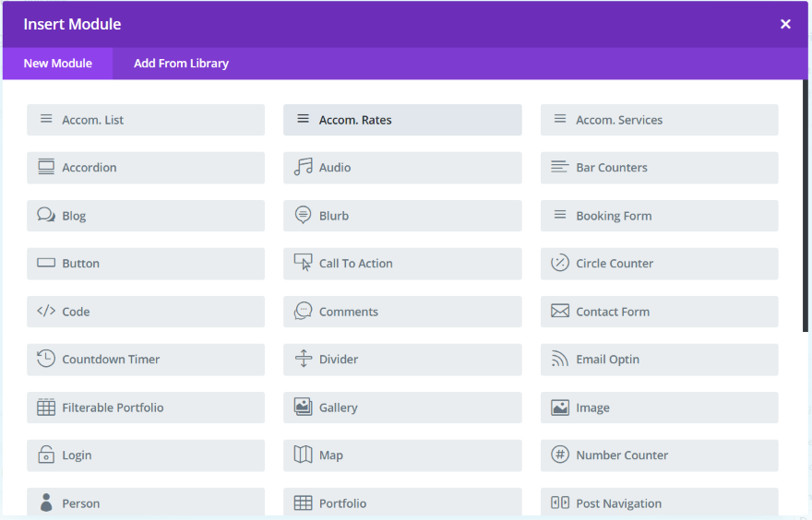Click the Circle Counter percent icon

point(560,263)
